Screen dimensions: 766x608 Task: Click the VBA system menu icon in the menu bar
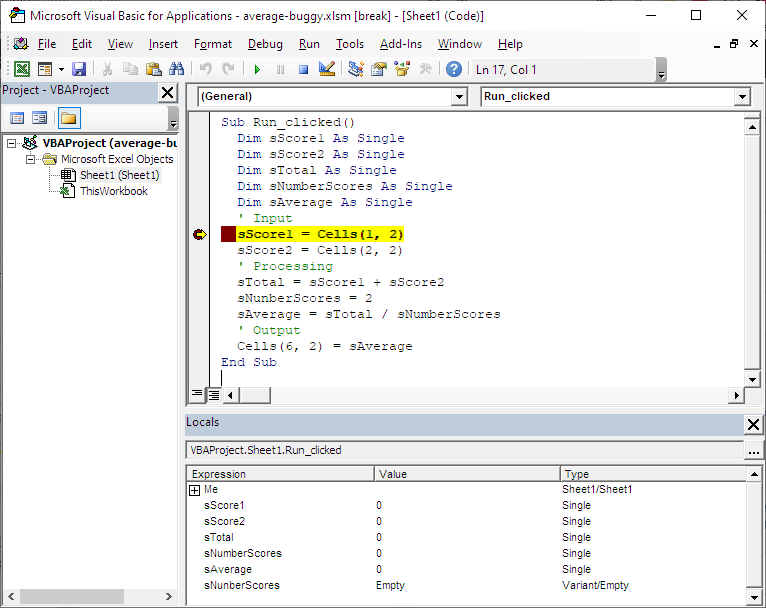coord(21,44)
